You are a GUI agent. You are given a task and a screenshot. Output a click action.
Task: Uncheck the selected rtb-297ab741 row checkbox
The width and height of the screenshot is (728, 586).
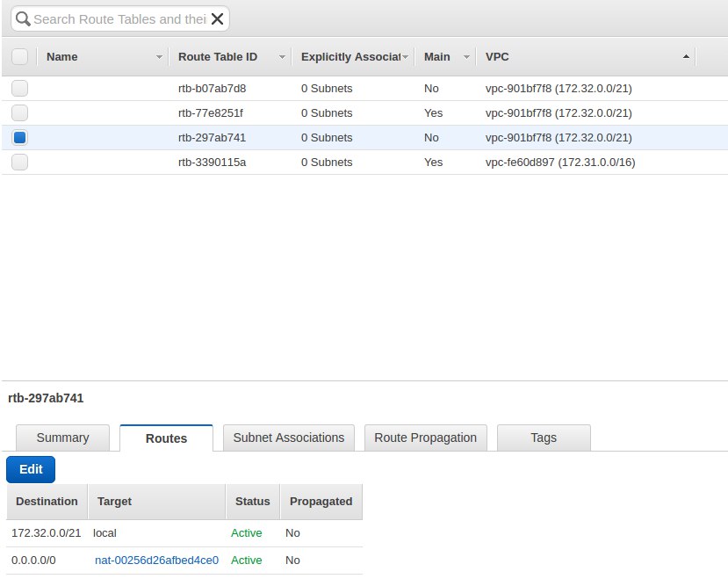click(20, 137)
